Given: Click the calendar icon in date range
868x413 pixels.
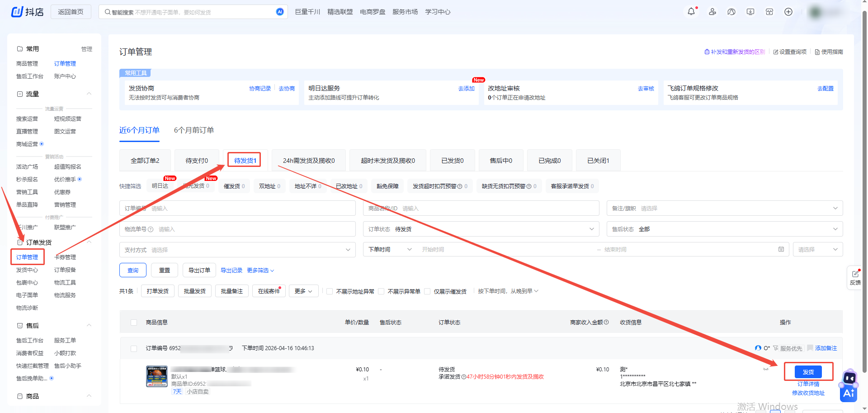Looking at the screenshot, I should (x=781, y=250).
